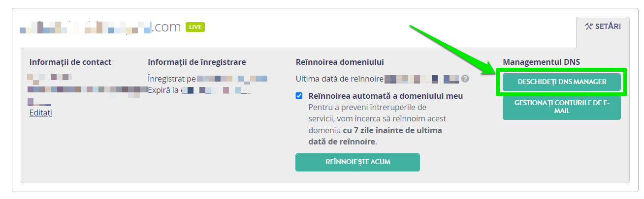Image resolution: width=644 pixels, height=199 pixels.
Task: Open the SETĂRI tab
Action: pos(603,27)
